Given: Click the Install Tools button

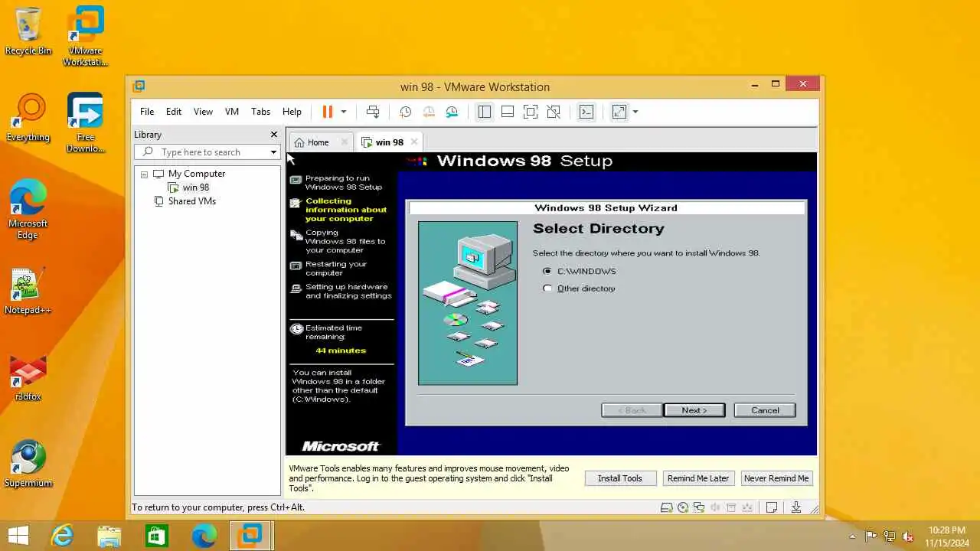Looking at the screenshot, I should [x=620, y=478].
